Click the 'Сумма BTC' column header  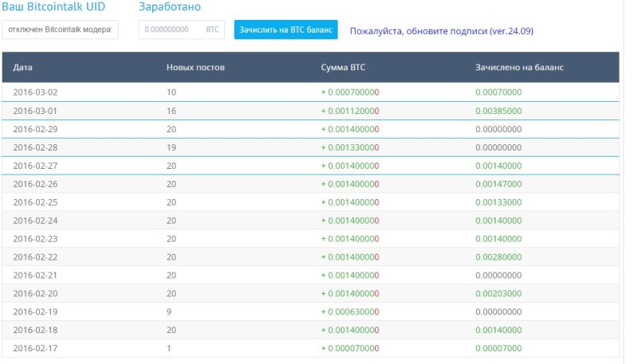pyautogui.click(x=345, y=67)
